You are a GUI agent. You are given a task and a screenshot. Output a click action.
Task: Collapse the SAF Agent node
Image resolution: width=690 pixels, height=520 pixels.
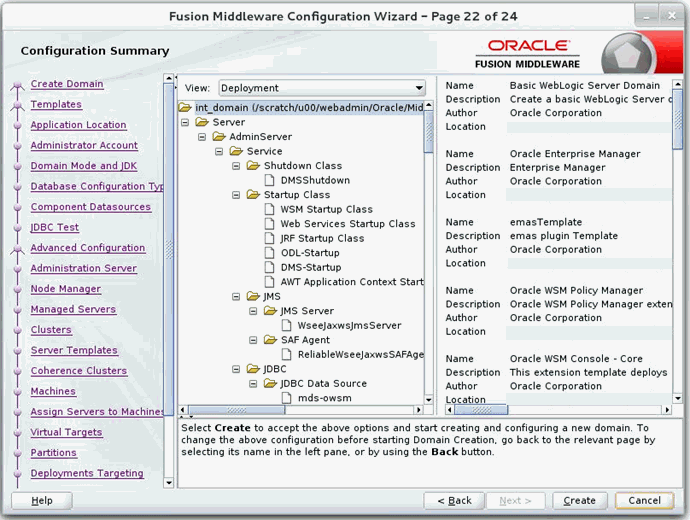(253, 340)
